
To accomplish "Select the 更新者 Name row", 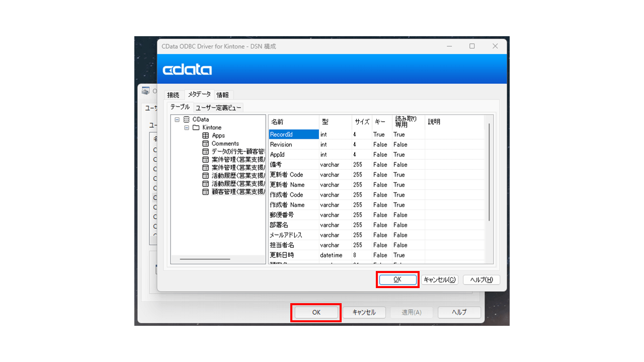I will (x=376, y=185).
